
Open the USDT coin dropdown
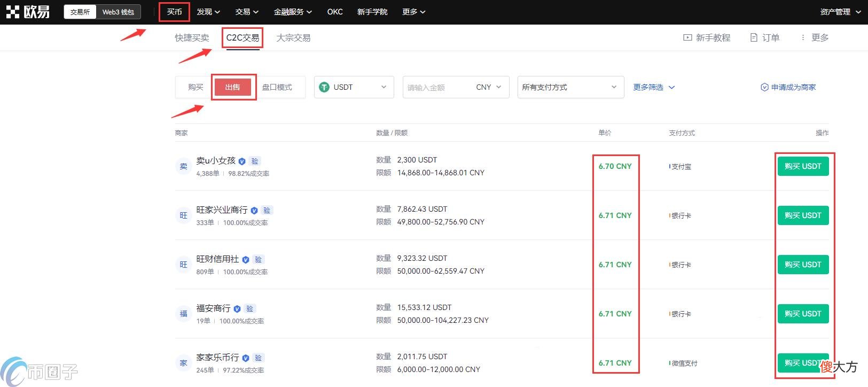(x=354, y=87)
